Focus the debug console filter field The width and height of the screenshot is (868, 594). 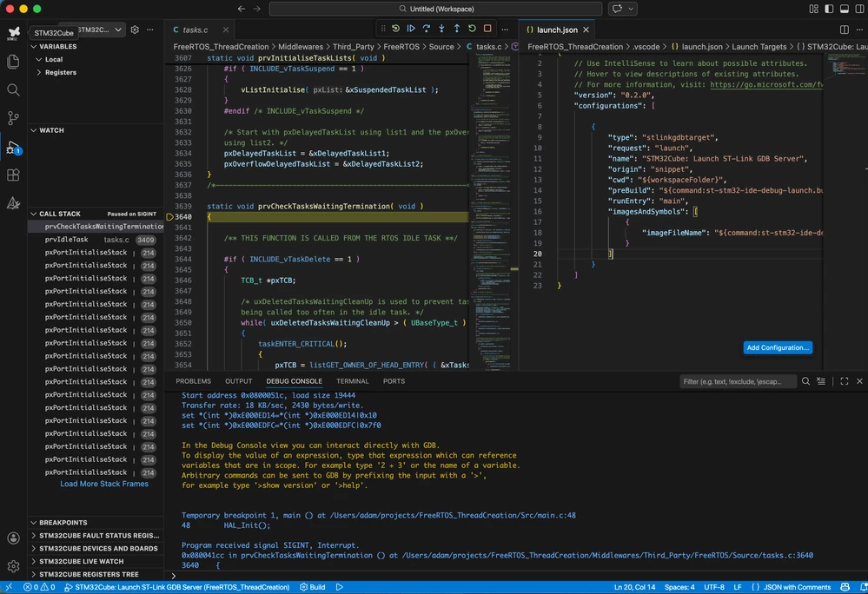click(x=738, y=381)
